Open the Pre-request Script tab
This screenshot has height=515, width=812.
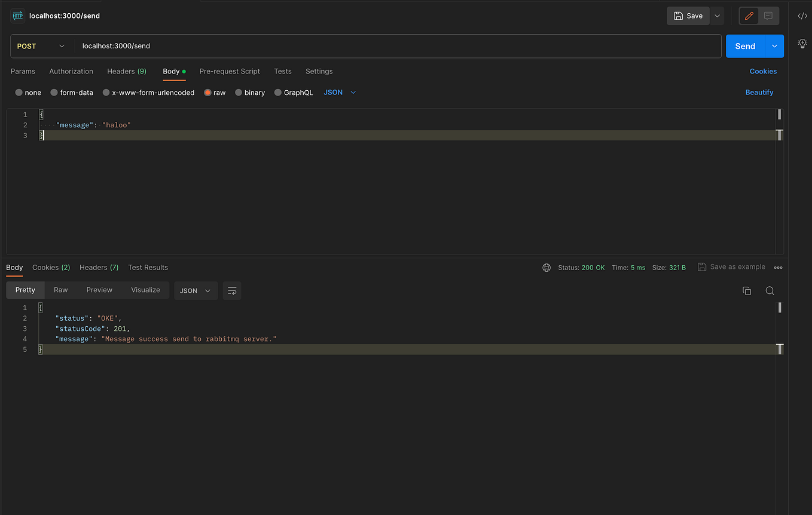[x=230, y=71]
